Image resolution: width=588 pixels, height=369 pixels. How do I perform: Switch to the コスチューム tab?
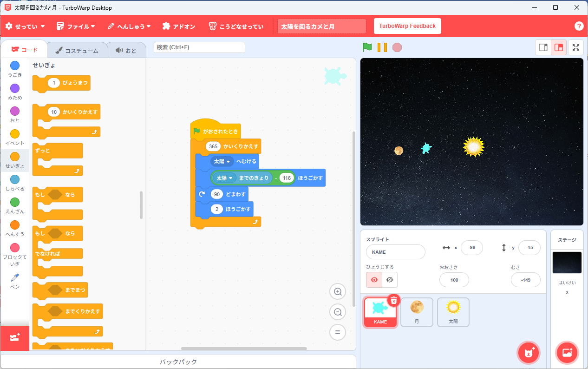point(77,50)
